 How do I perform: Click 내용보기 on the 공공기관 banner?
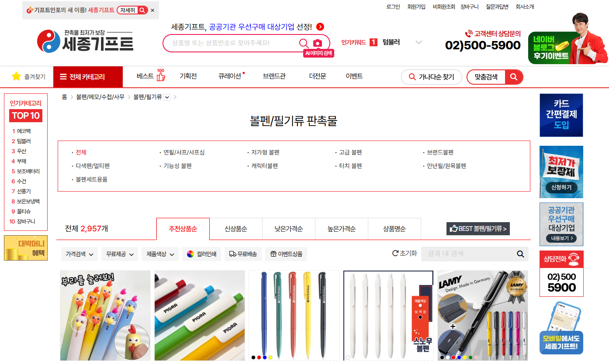click(x=561, y=238)
